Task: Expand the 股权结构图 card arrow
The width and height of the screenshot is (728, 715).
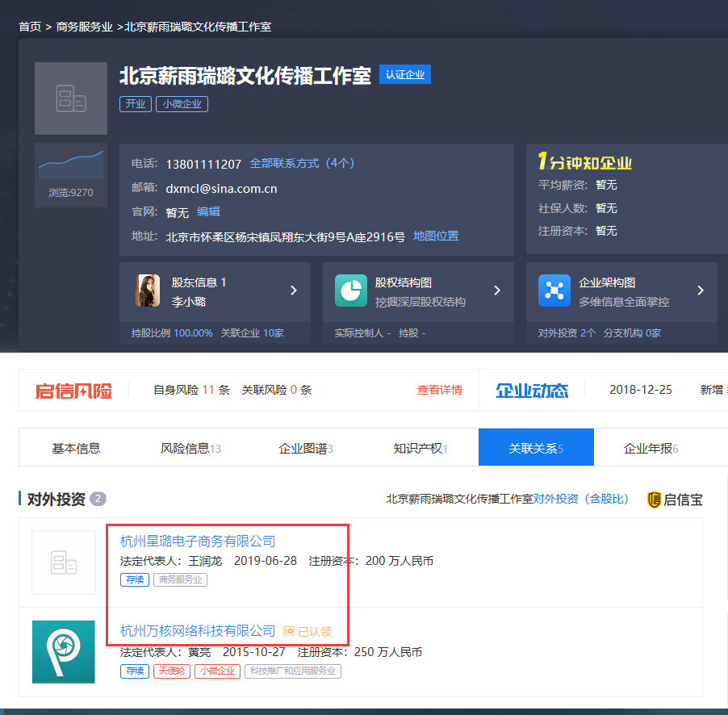Action: tap(497, 291)
